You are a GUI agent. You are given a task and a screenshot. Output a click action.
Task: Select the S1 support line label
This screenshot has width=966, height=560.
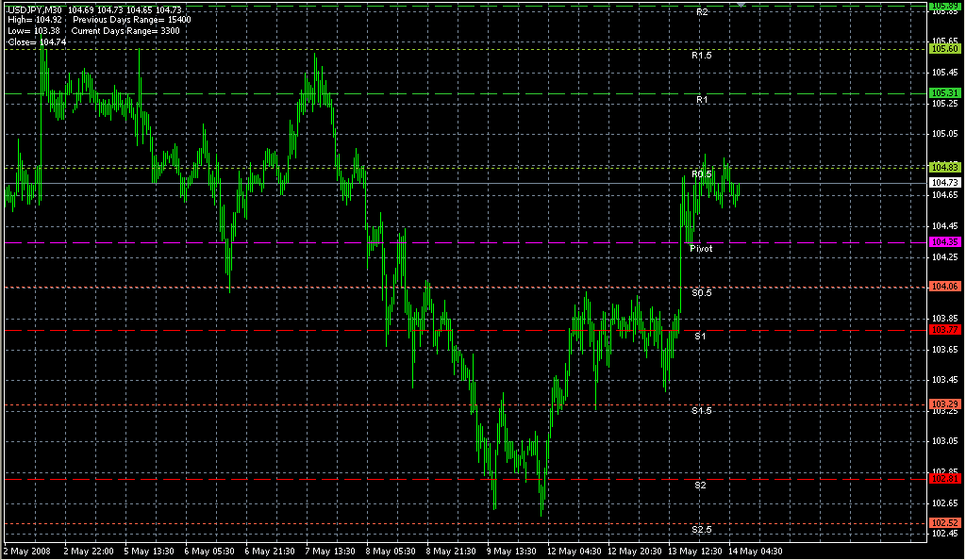700,337
